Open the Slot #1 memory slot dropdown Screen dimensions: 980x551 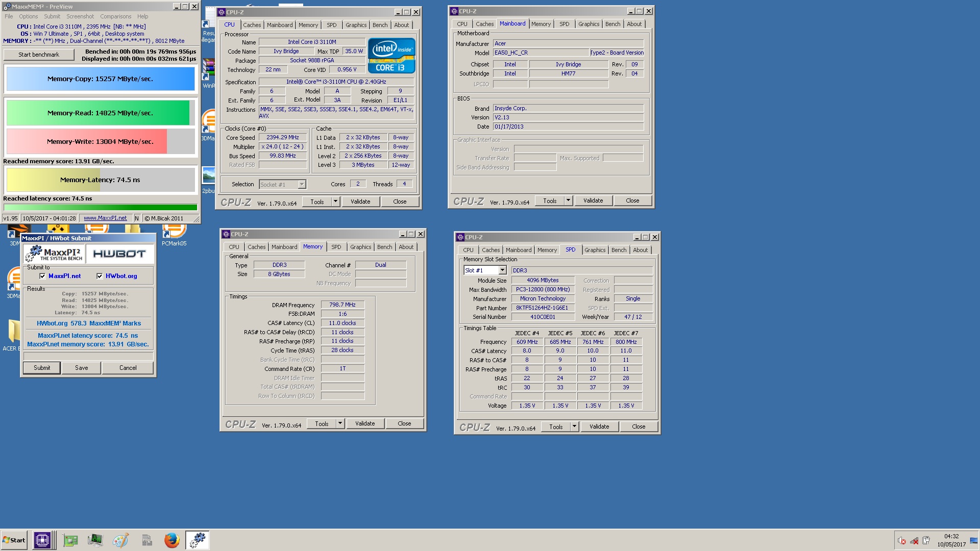coord(502,270)
